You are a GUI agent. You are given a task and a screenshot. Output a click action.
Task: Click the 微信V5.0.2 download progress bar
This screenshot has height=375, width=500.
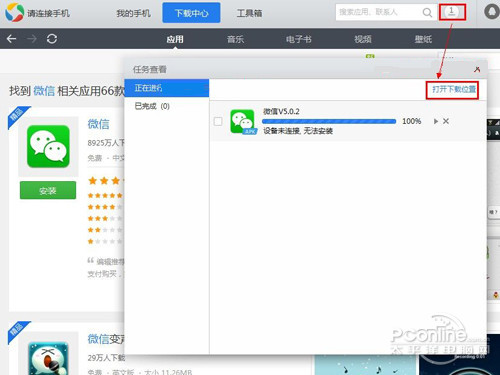329,121
